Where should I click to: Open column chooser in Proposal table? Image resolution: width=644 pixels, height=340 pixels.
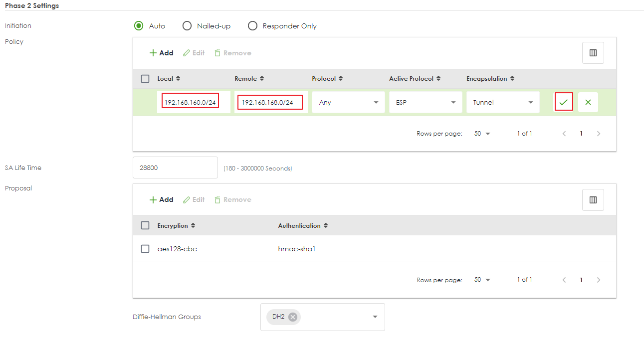pyautogui.click(x=593, y=199)
